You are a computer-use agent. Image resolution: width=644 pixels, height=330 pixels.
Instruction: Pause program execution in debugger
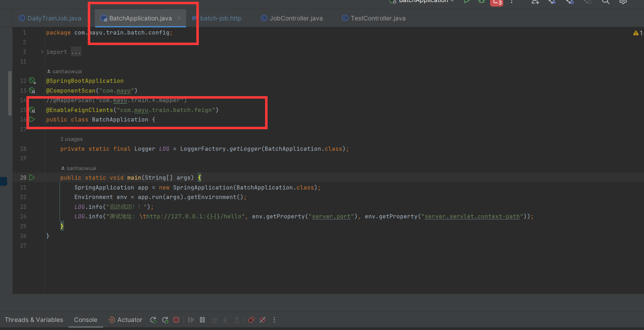coord(202,320)
